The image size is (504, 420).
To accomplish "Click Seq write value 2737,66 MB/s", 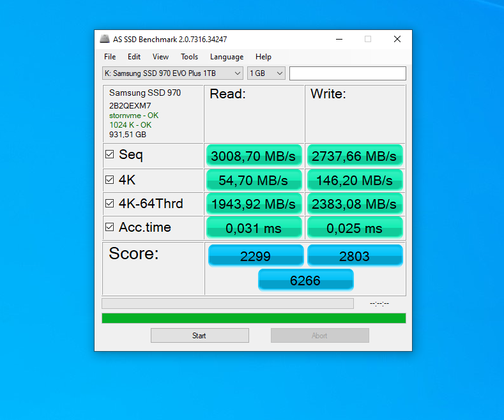I will pos(355,156).
